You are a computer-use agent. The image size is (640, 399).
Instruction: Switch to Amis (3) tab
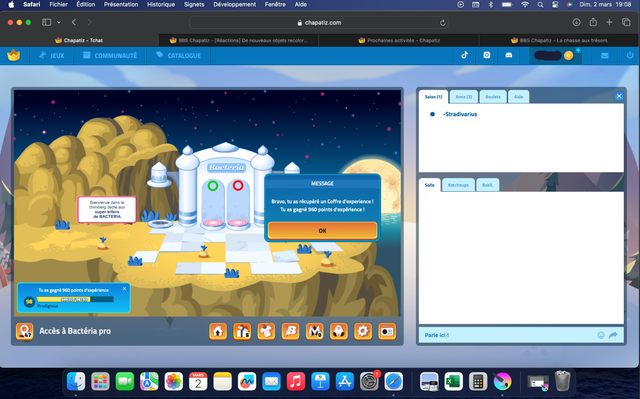(x=464, y=97)
